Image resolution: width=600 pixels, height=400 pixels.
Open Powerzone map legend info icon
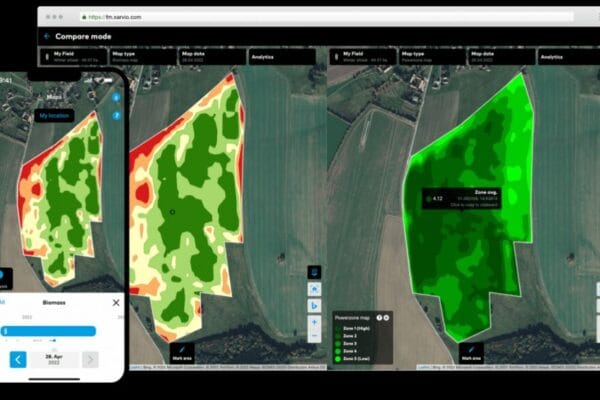pyautogui.click(x=379, y=318)
